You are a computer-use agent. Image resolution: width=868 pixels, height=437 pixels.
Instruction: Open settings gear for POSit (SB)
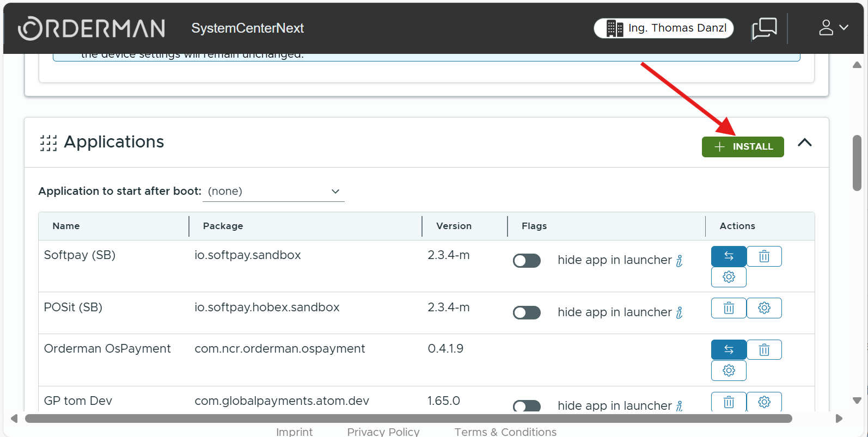pos(764,309)
